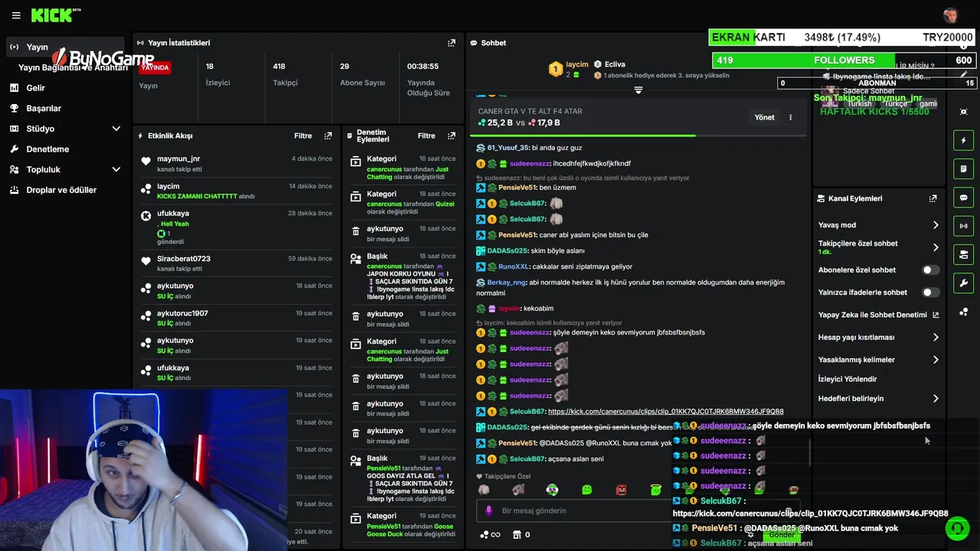Open Yavaş mod settings arrow
The image size is (980, 551).
[x=936, y=225]
